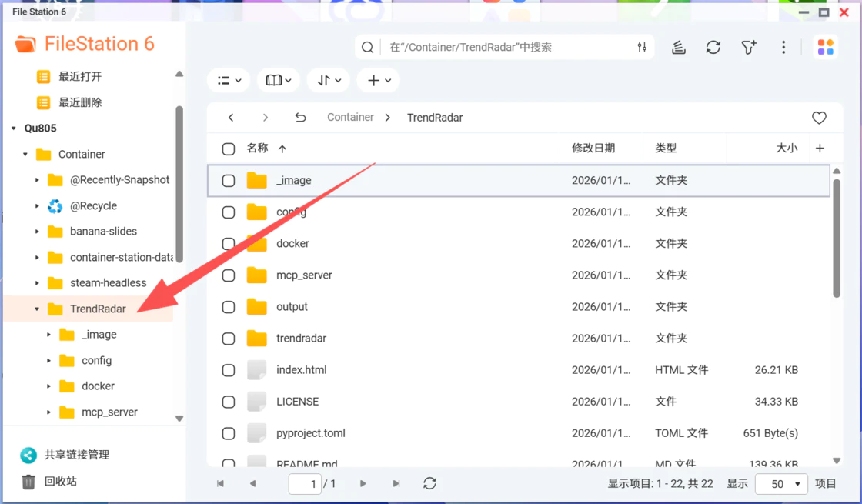Image resolution: width=862 pixels, height=504 pixels.
Task: Click the index.html file icon
Action: pyautogui.click(x=257, y=370)
